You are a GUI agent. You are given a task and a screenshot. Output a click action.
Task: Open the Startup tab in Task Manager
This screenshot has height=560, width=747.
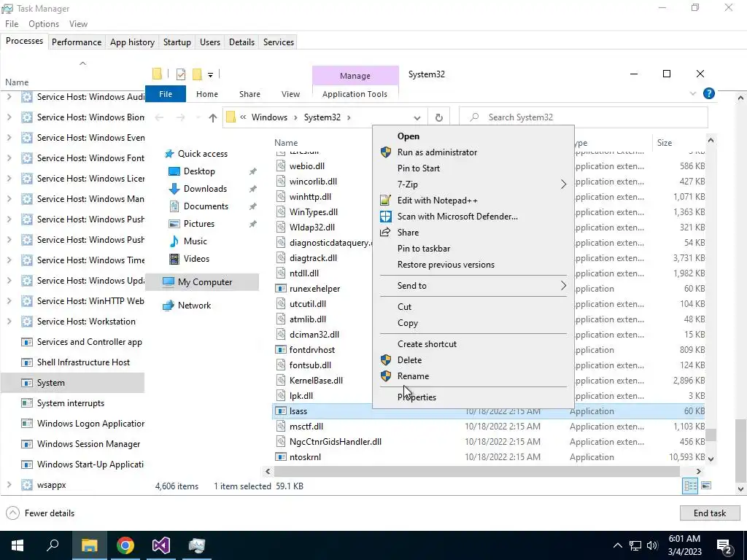pyautogui.click(x=177, y=42)
